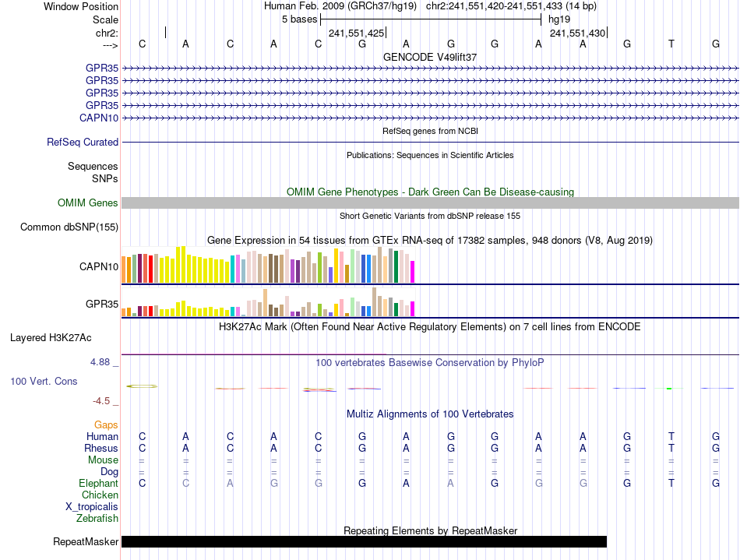Click the RefSeq Curated track label
740x560 pixels.
point(83,142)
